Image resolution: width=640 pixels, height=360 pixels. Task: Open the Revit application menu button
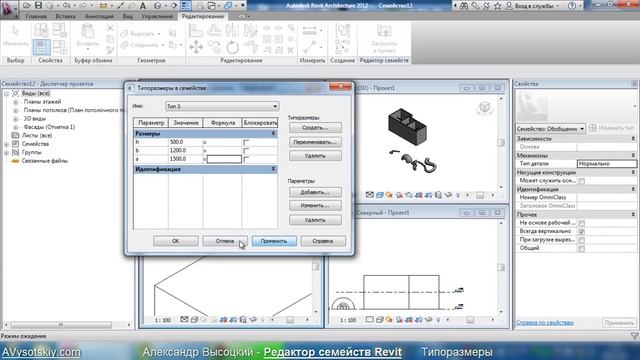[x=9, y=8]
